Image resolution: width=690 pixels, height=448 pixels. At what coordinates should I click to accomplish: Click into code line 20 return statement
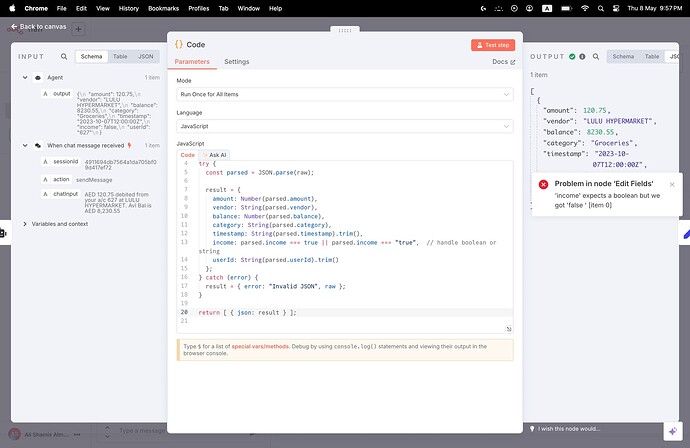[247, 312]
